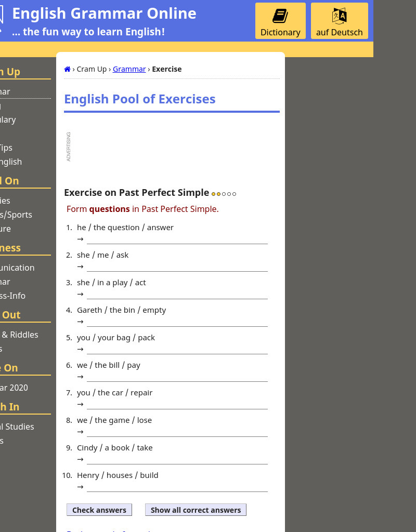This screenshot has width=416, height=532.
Task: Open the Grammar breadcrumb link
Action: tap(128, 69)
